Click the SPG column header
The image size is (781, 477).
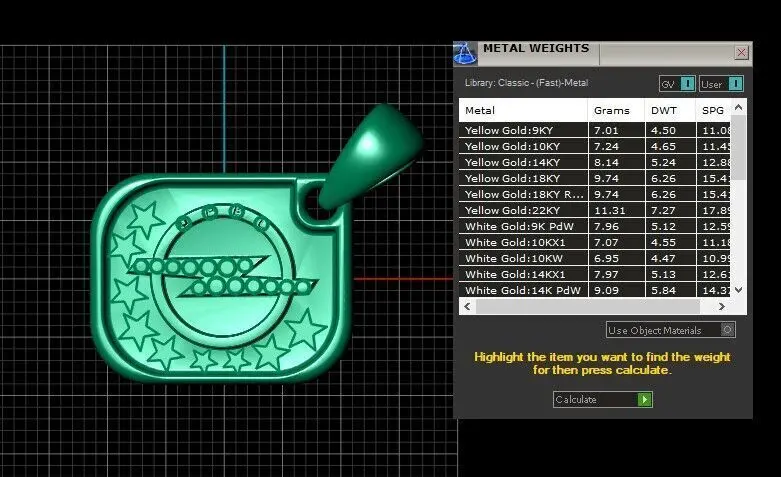click(x=713, y=111)
